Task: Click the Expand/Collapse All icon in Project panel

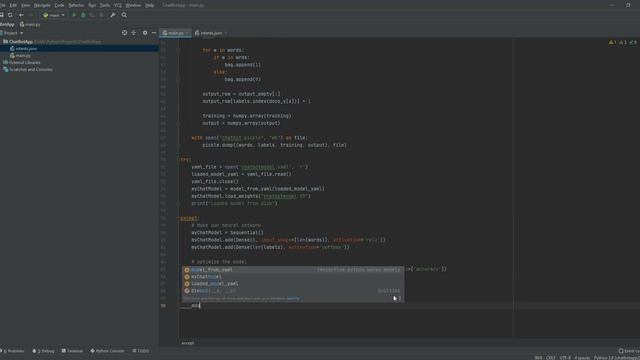Action: (133, 33)
